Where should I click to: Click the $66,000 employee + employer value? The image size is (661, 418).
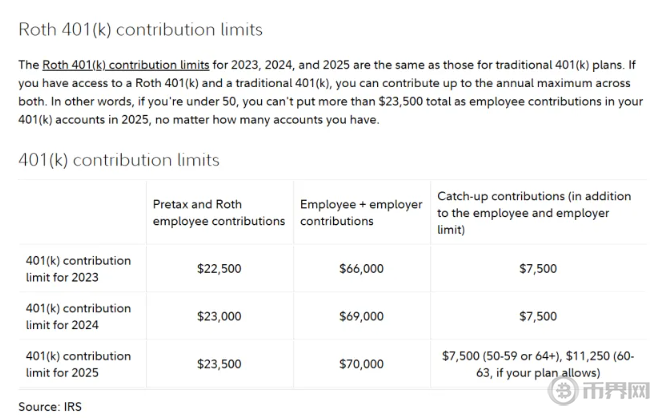pos(361,268)
